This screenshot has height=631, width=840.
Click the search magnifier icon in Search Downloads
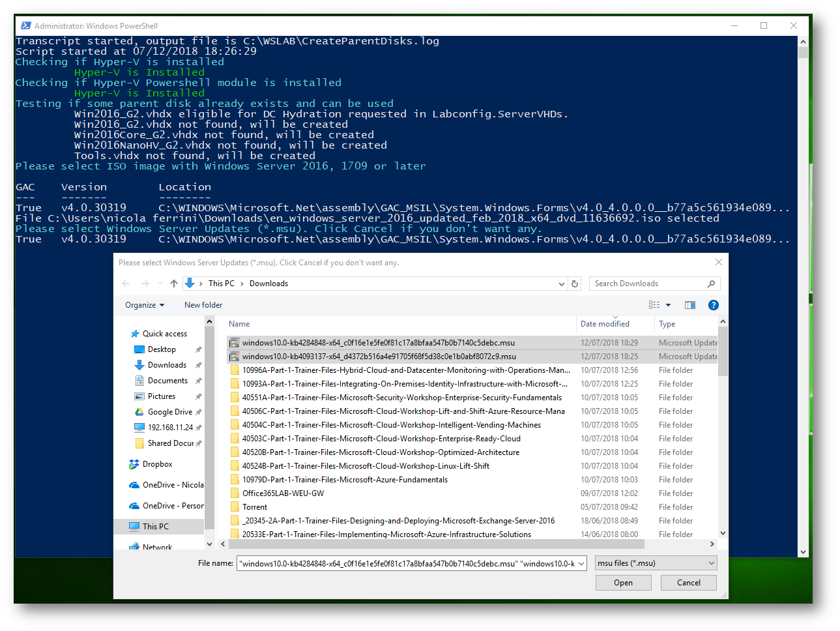(711, 284)
